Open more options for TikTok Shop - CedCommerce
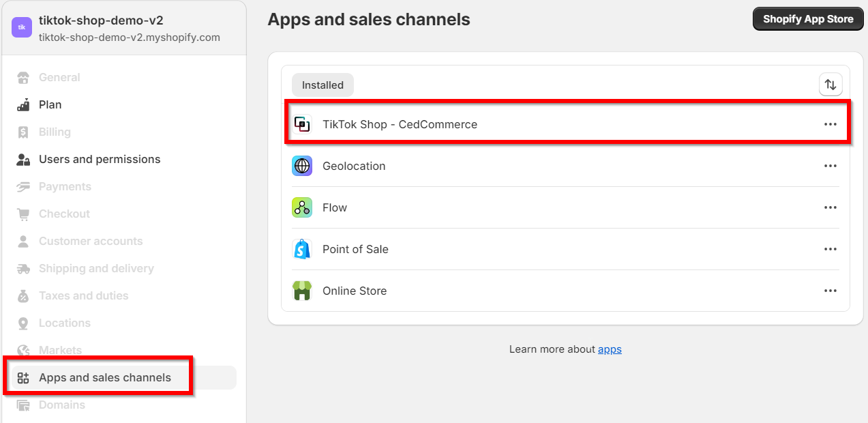The width and height of the screenshot is (868, 423). coord(830,124)
